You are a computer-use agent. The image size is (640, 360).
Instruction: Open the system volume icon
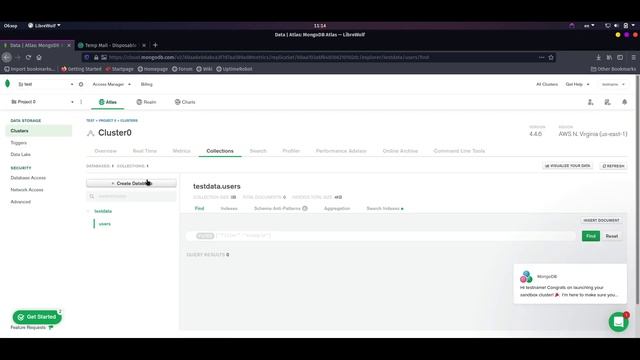click(x=616, y=26)
